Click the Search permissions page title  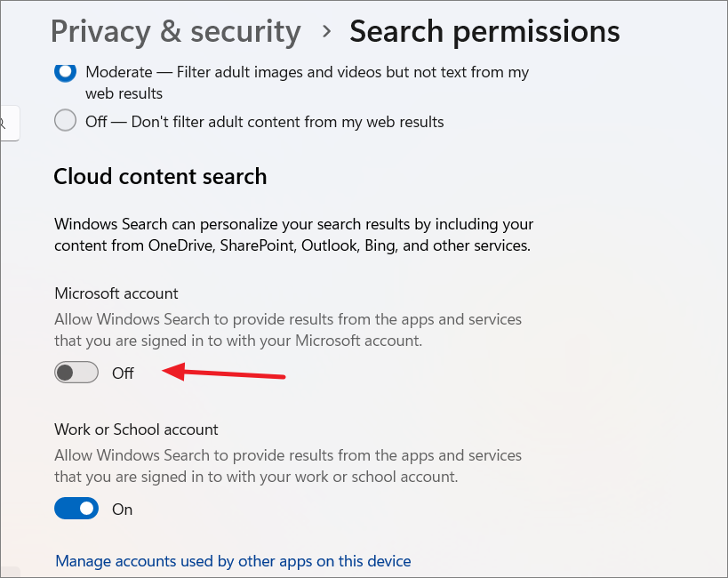click(484, 32)
